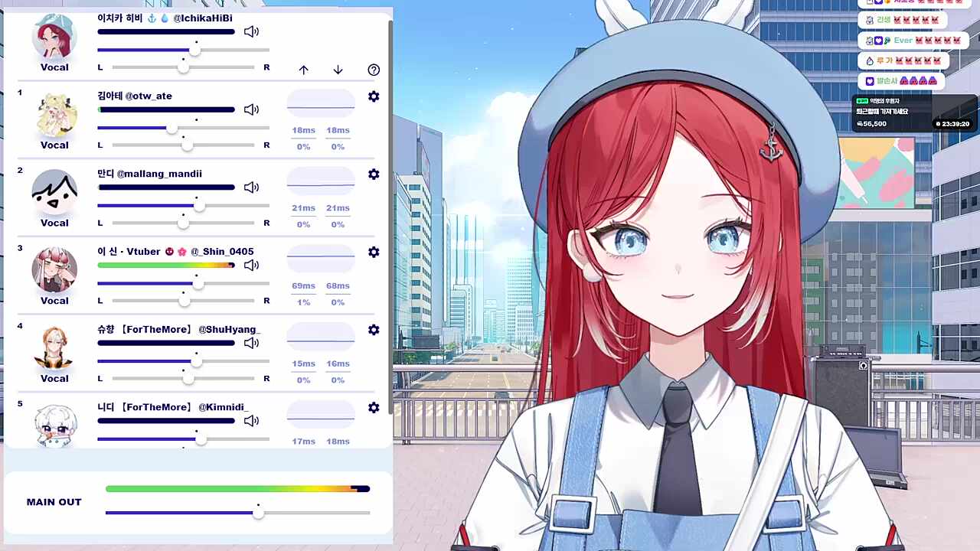This screenshot has width=980, height=551.
Task: Click the name 슈향 【ForTheMore】 @ShuHyang_
Action: click(179, 330)
